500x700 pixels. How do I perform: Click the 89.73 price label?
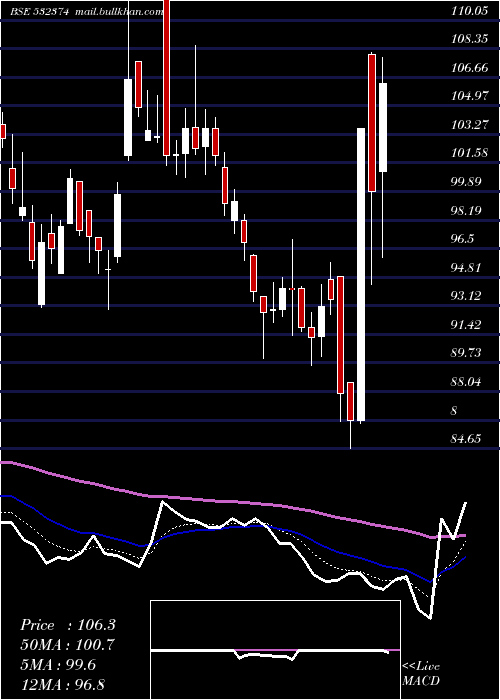467,353
